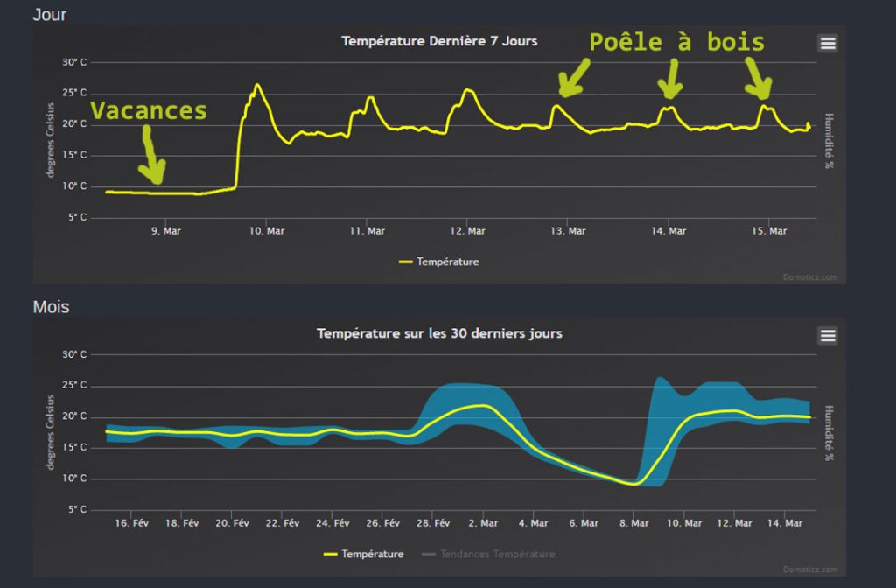896x588 pixels.
Task: Click the "16. Fév" date label on the 30-day chart
Action: 131,523
